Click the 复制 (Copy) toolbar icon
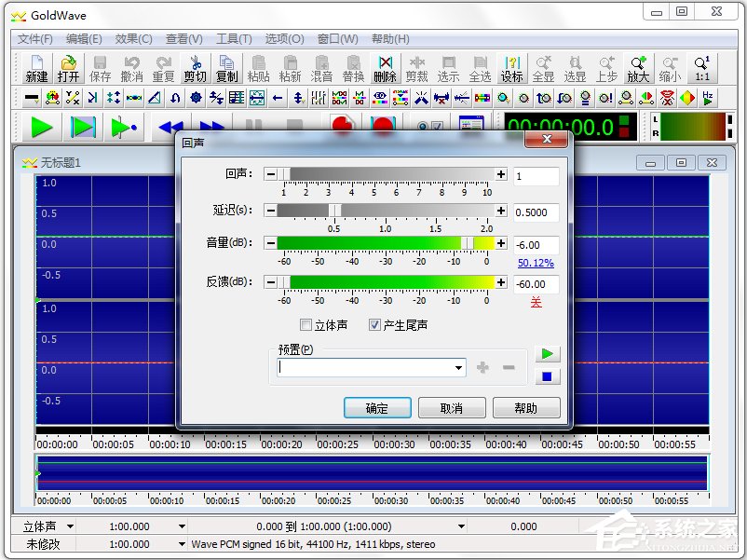Screen dimensions: 747x560 [x=226, y=69]
